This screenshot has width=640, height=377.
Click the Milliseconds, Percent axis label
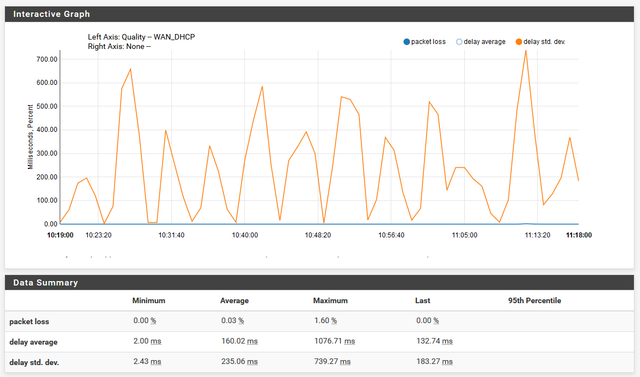pyautogui.click(x=30, y=137)
